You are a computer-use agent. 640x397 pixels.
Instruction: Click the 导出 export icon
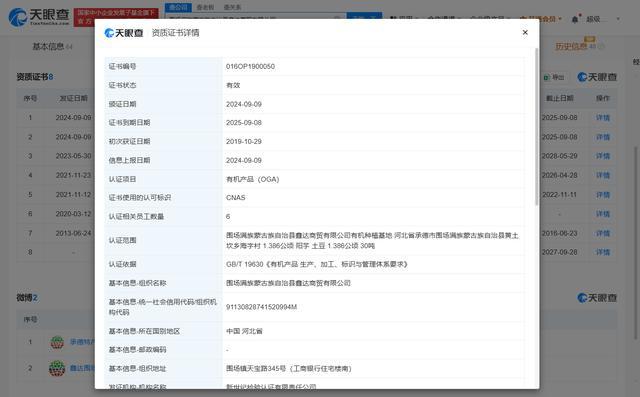click(x=554, y=77)
